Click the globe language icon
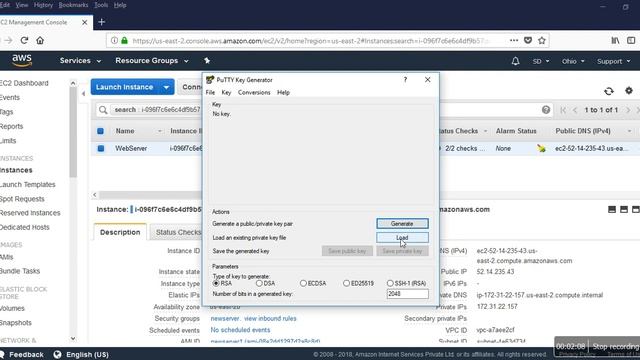This screenshot has width=640, height=360. [58, 354]
